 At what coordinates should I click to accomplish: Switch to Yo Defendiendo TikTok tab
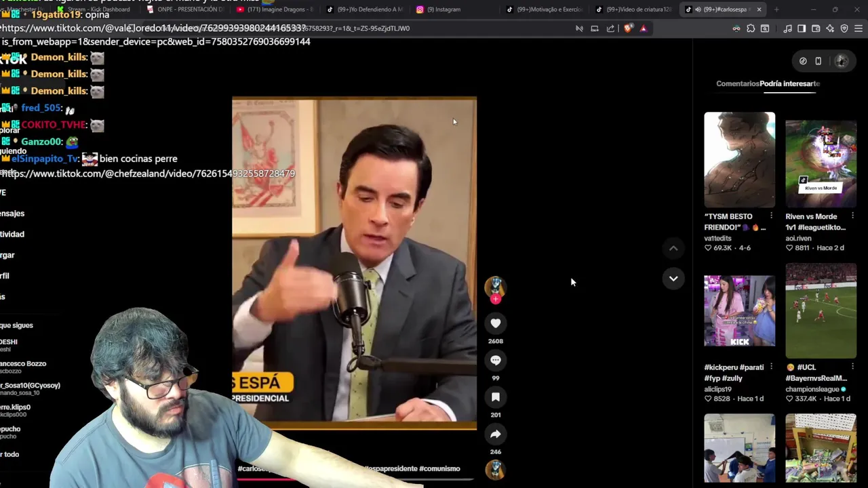(364, 9)
